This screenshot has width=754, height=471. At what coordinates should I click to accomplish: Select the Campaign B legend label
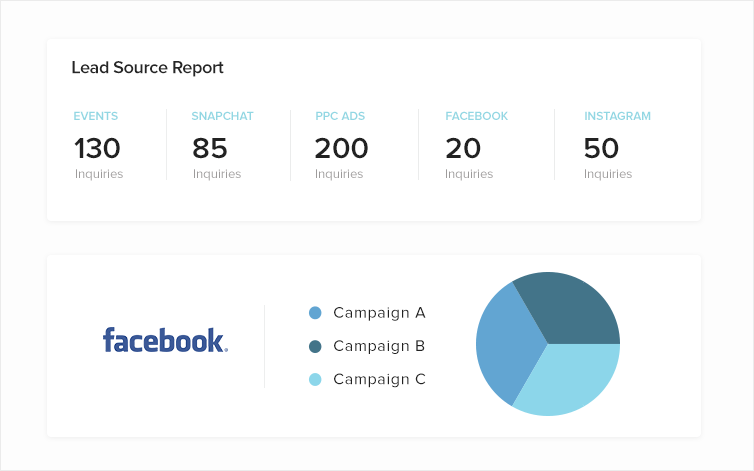pyautogui.click(x=379, y=346)
